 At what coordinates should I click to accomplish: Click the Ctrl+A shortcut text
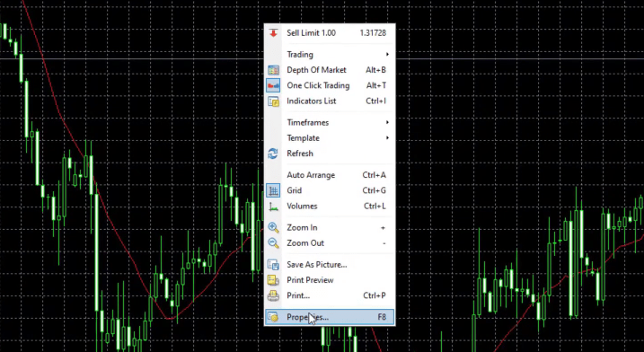pyautogui.click(x=375, y=175)
